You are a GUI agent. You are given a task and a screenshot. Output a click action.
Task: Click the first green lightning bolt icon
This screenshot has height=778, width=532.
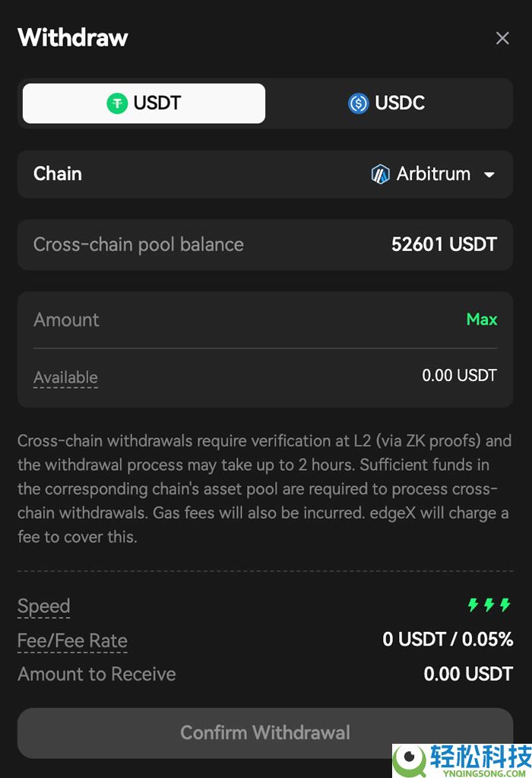click(473, 605)
